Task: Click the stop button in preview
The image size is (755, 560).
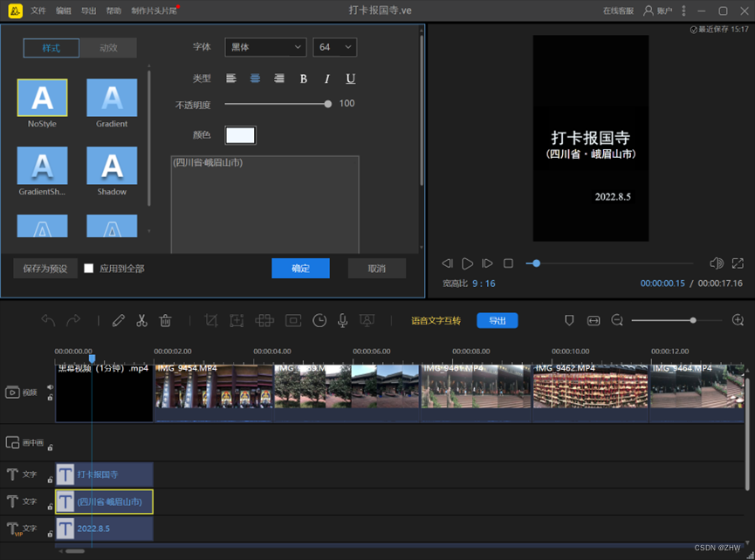Action: (508, 263)
